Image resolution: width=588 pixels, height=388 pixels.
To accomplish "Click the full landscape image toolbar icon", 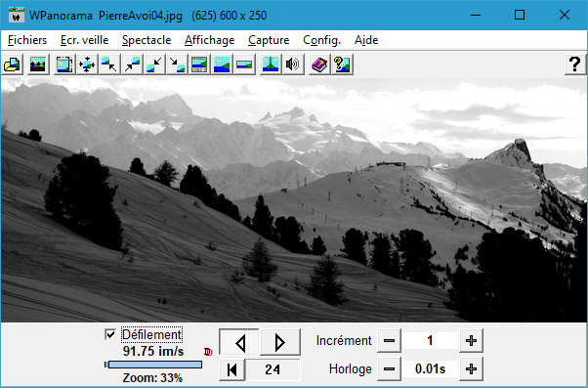I will (x=222, y=65).
